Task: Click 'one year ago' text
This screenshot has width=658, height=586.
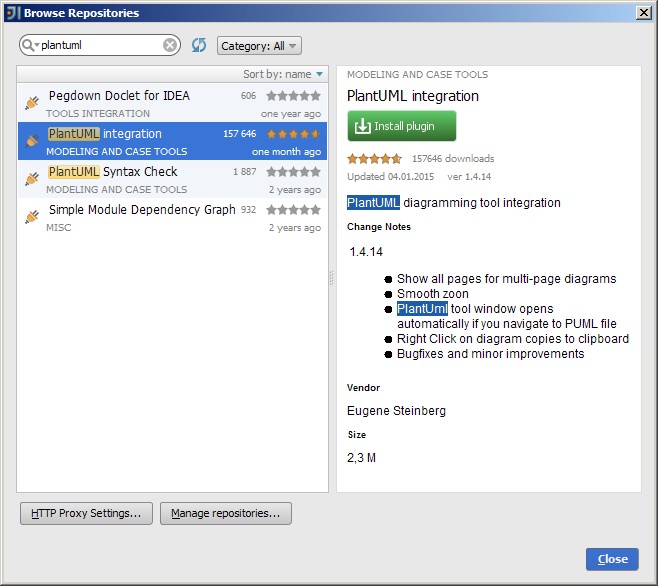Action: coord(291,114)
